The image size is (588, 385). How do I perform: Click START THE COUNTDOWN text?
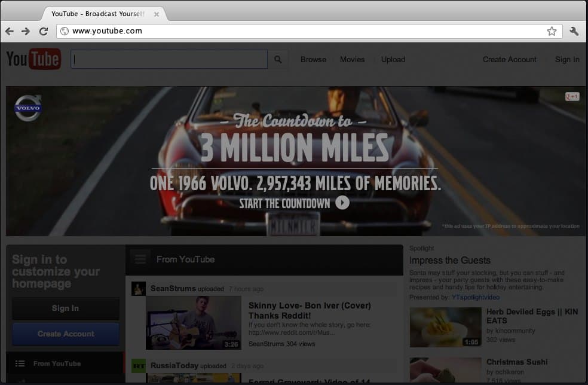coord(284,203)
